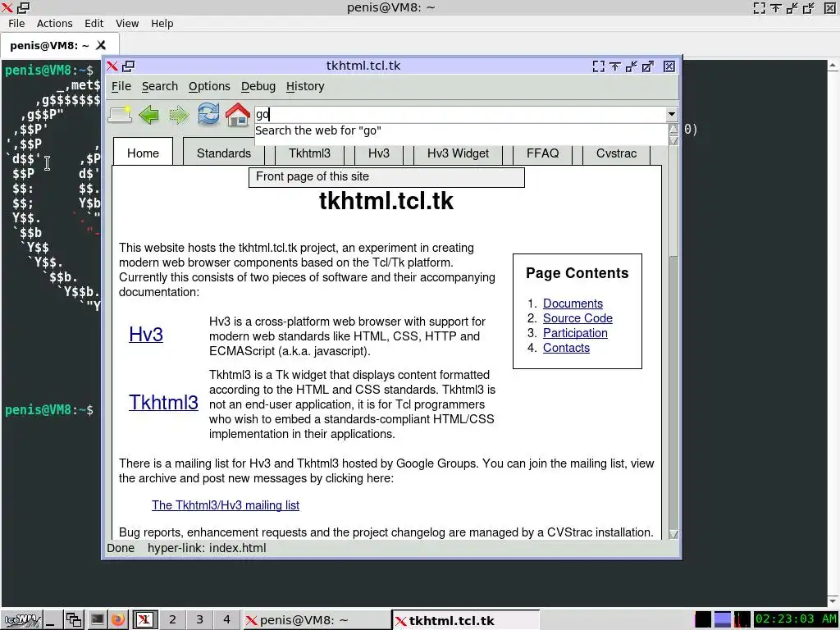The width and height of the screenshot is (840, 630).
Task: Launch Firefox from the taskbar
Action: tap(118, 620)
